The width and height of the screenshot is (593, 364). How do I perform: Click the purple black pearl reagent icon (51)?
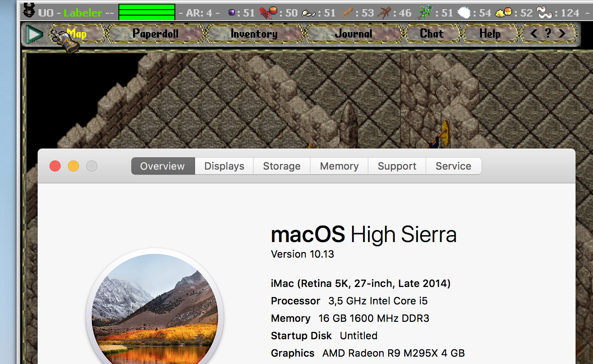pos(232,12)
